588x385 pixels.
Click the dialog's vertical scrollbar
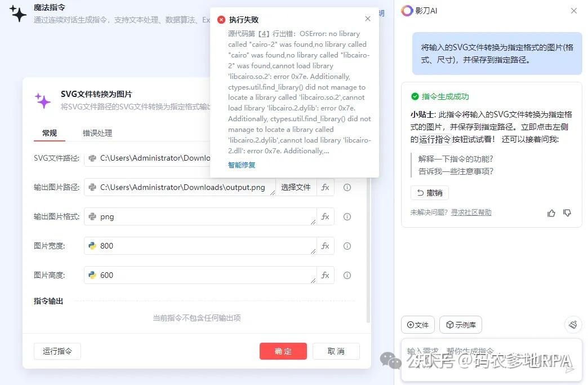pyautogui.click(x=368, y=250)
